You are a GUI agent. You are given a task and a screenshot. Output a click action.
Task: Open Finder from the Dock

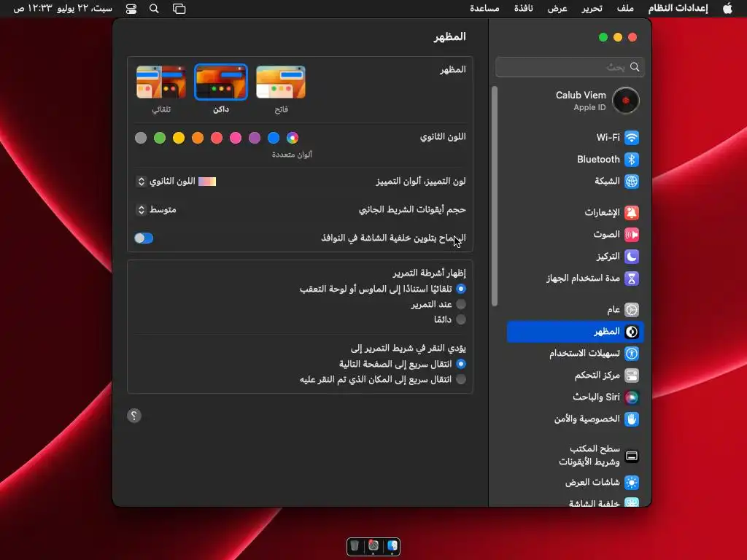click(x=392, y=545)
